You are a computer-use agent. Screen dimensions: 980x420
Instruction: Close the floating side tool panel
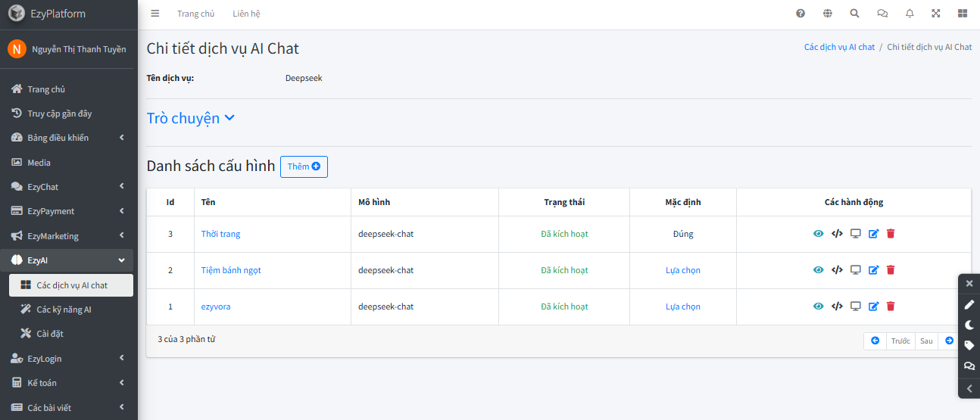click(x=969, y=284)
